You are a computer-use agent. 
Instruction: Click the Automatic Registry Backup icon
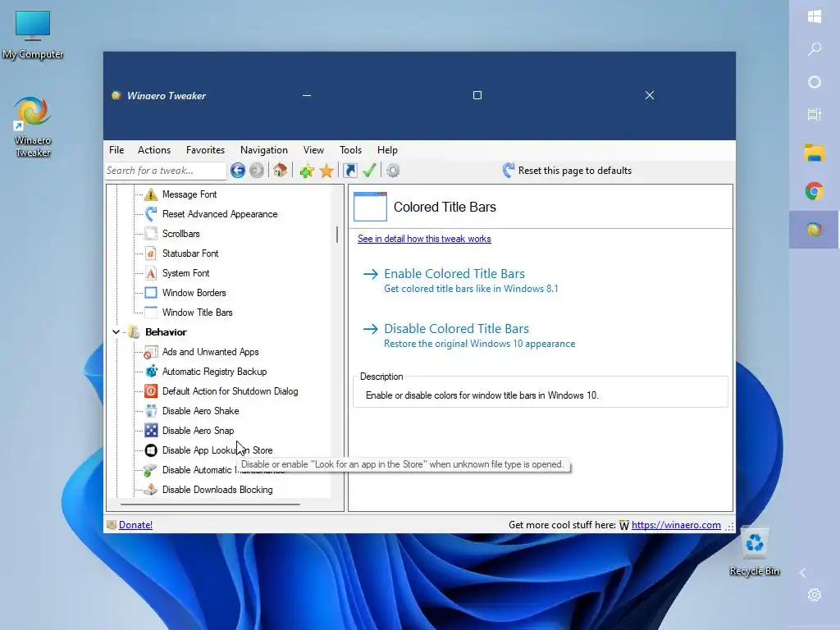(x=151, y=372)
